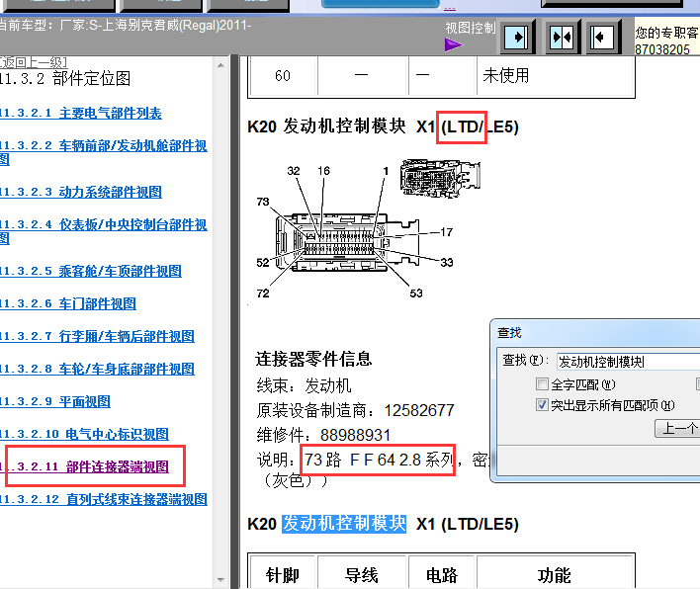Open 11.3.2.11 部件连接器端视图

click(x=84, y=466)
